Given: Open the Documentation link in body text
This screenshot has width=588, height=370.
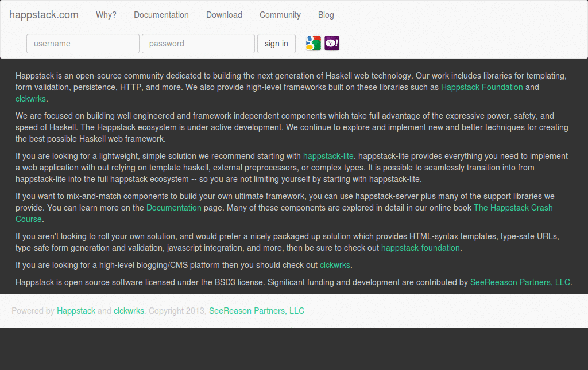Looking at the screenshot, I should [x=173, y=208].
